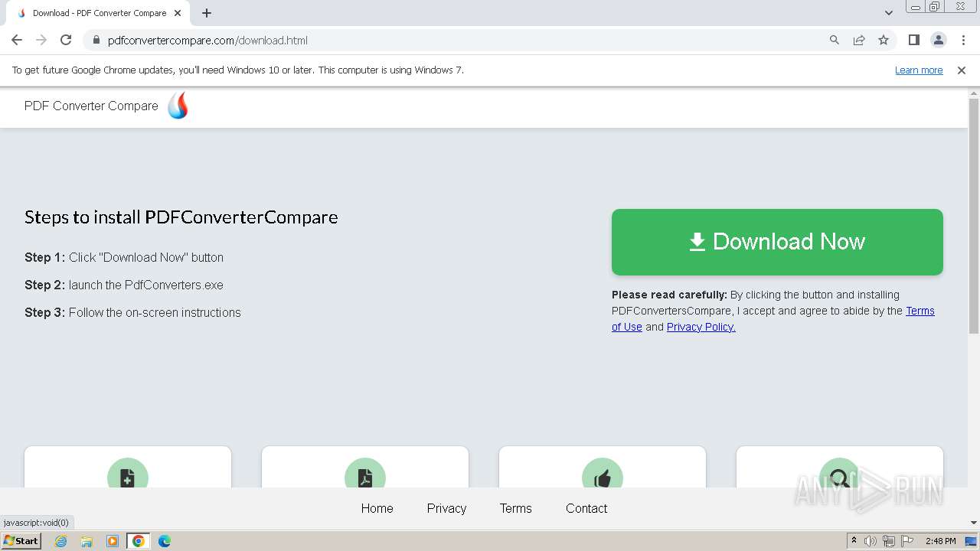Dismiss the Chrome update notification bar
The image size is (980, 551).
coord(962,70)
